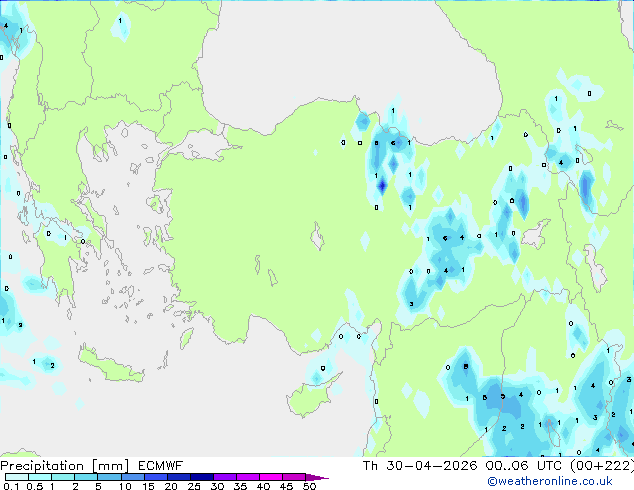Open the weatheronline.co.uk copyright link
The image size is (634, 490).
pos(550,481)
